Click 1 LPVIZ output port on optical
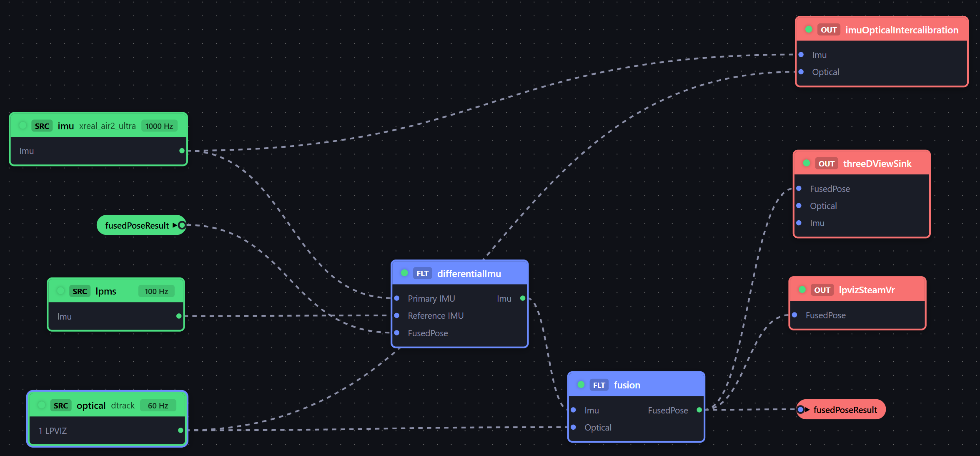This screenshot has height=456, width=980. tap(180, 430)
